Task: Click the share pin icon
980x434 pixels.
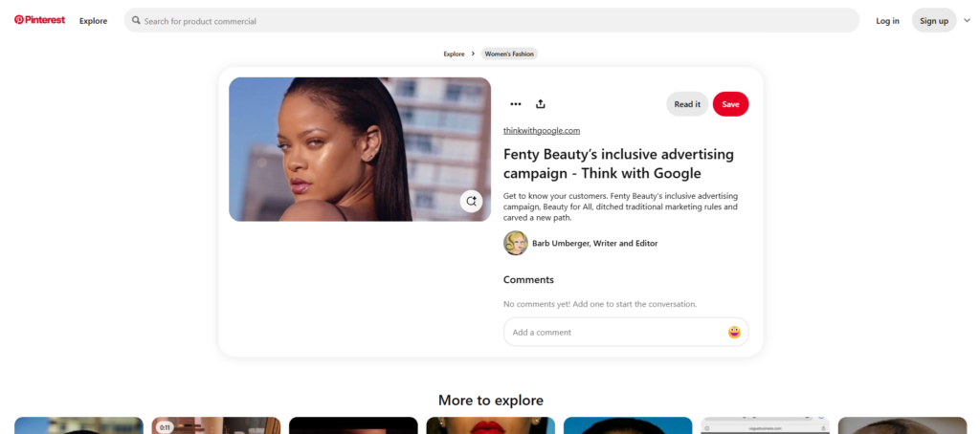Action: (x=541, y=104)
